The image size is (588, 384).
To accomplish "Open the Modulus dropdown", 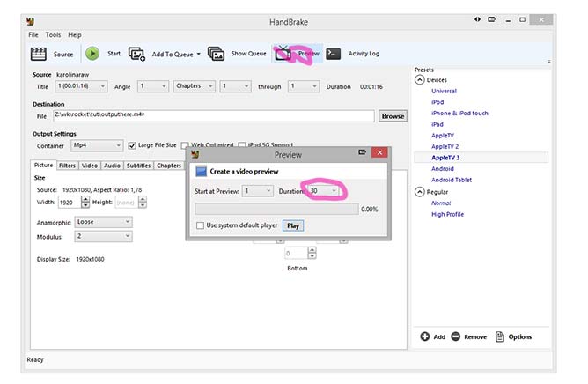I will [x=103, y=237].
